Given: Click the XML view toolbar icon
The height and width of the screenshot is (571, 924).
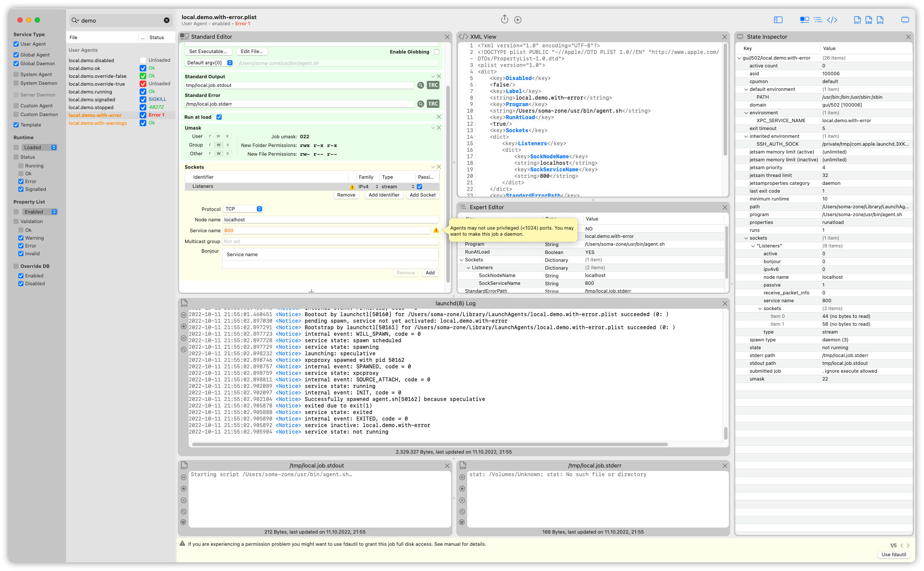Looking at the screenshot, I should (x=832, y=20).
